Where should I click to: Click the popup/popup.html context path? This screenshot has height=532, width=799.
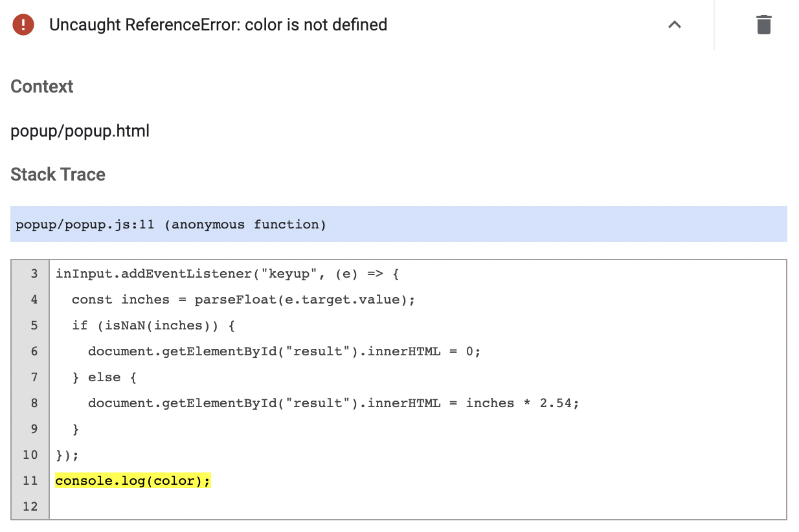[80, 131]
